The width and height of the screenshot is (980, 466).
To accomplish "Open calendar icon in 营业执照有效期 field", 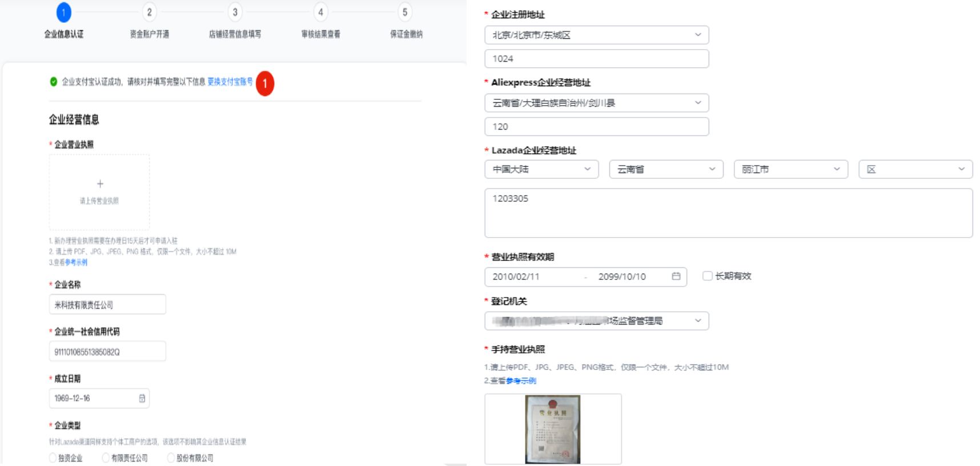I will point(676,276).
